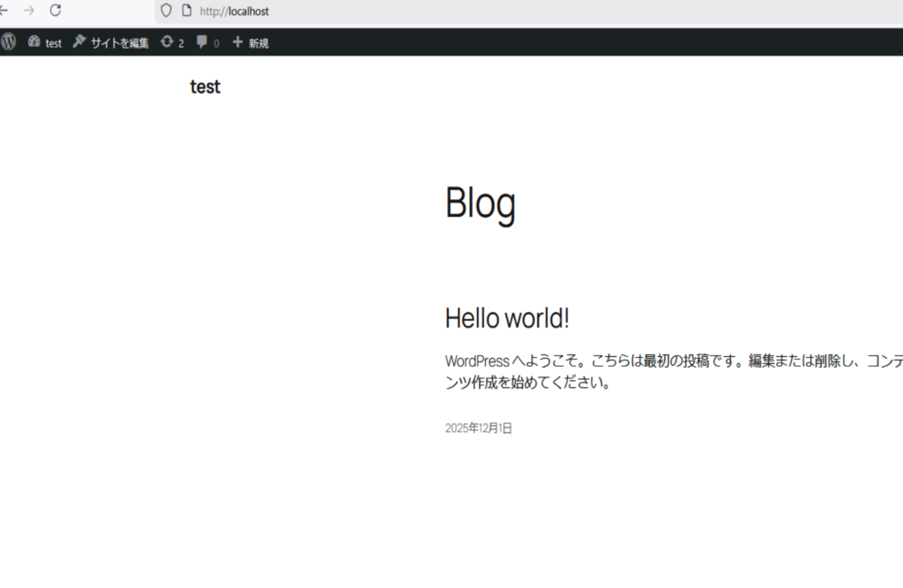This screenshot has height=588, width=903.
Task: Click the pin icon for site editing
Action: pyautogui.click(x=79, y=41)
